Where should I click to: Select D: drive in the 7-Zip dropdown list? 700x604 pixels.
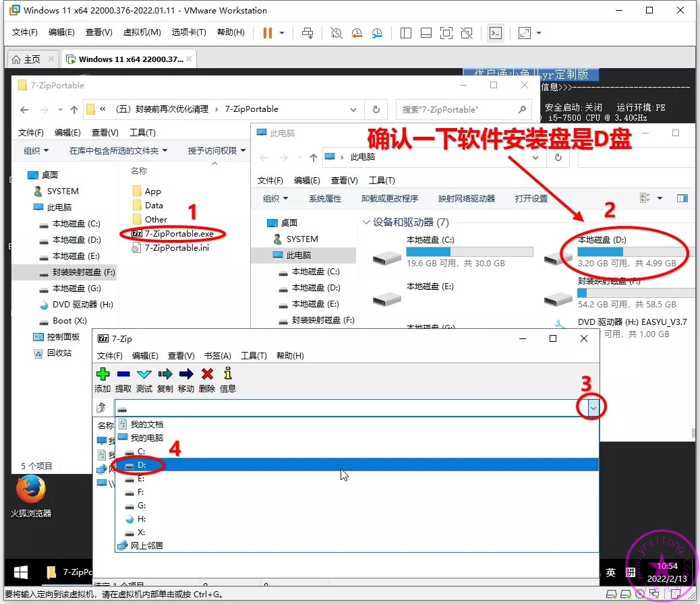pos(142,465)
